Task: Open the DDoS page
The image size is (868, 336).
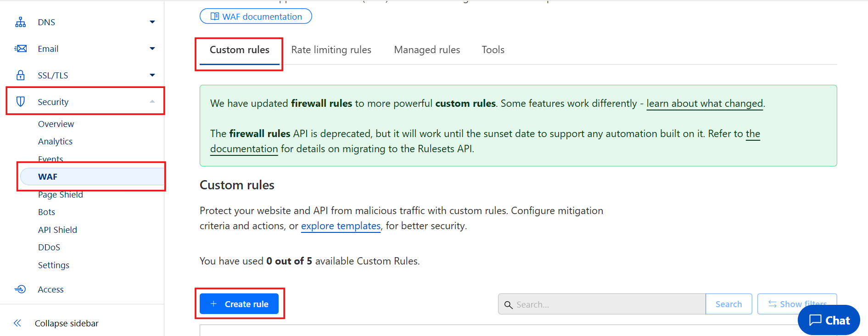Action: 49,247
